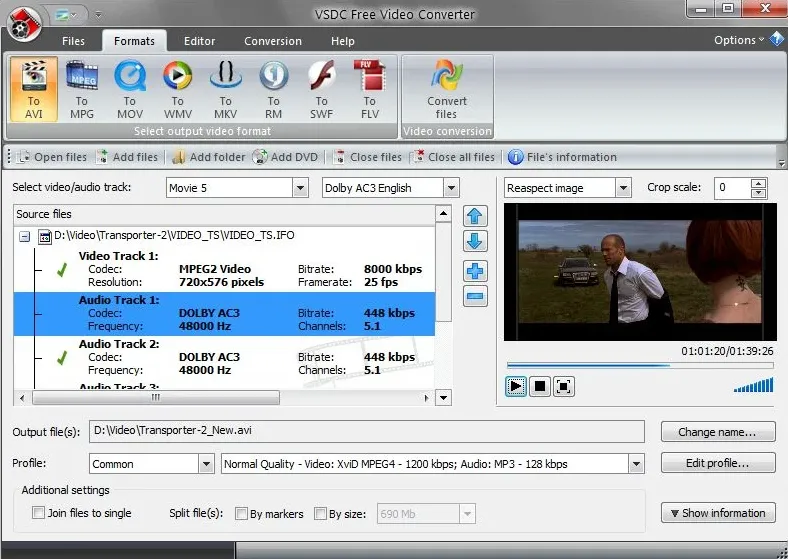Click the source list horizontal scrollbar
Screen dimensions: 788x559
point(156,398)
